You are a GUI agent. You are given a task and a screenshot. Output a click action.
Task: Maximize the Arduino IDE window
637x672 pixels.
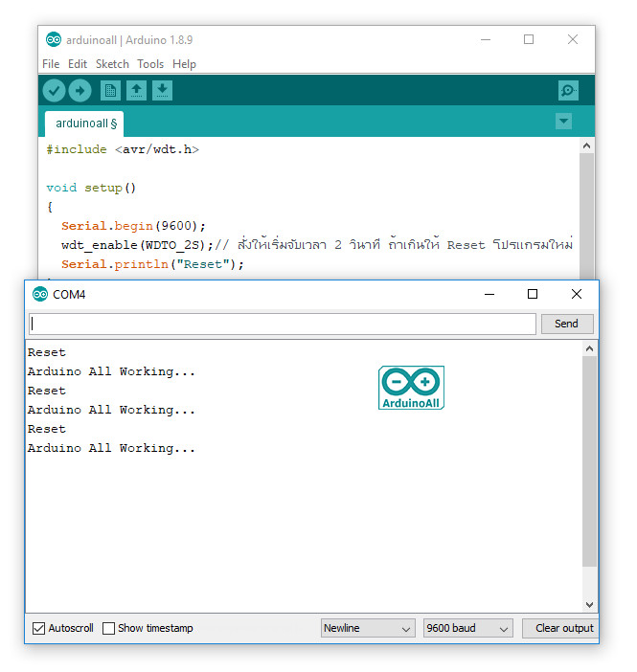[x=529, y=39]
